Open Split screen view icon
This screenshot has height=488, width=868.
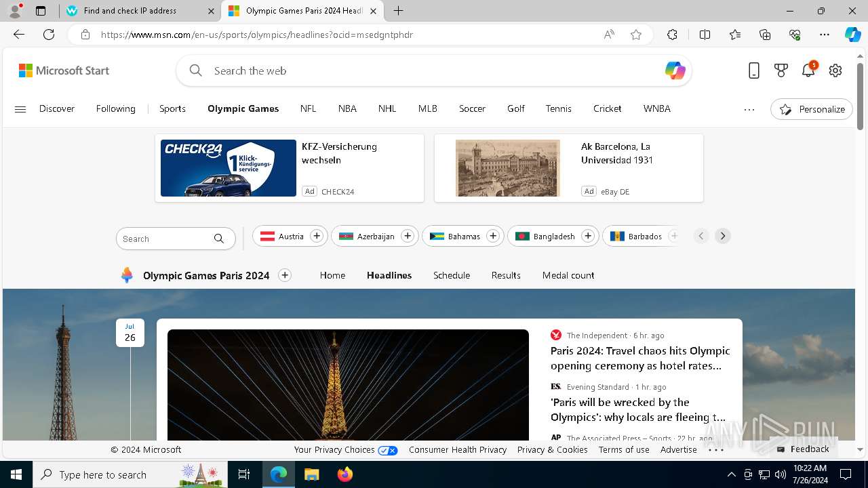point(705,35)
